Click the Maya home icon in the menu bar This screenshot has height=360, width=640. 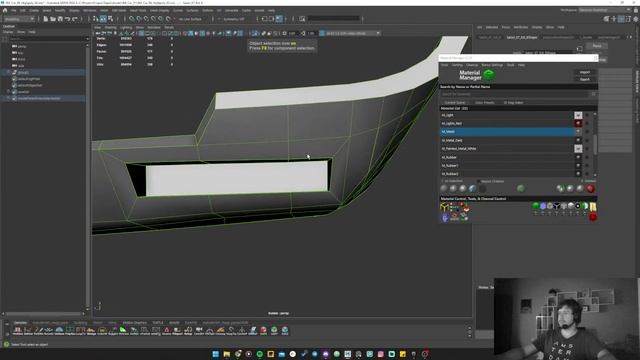click(5, 10)
